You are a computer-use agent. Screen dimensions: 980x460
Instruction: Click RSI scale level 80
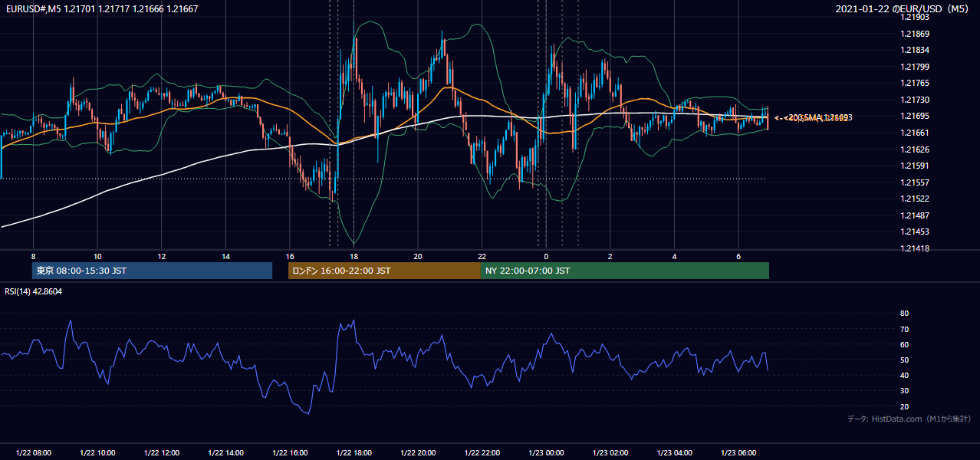pyautogui.click(x=905, y=314)
